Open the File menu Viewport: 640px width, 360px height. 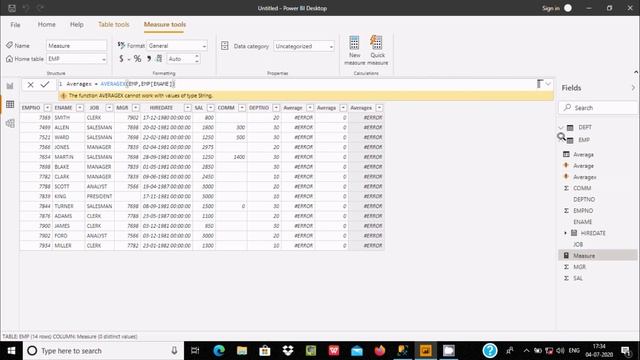[16, 25]
